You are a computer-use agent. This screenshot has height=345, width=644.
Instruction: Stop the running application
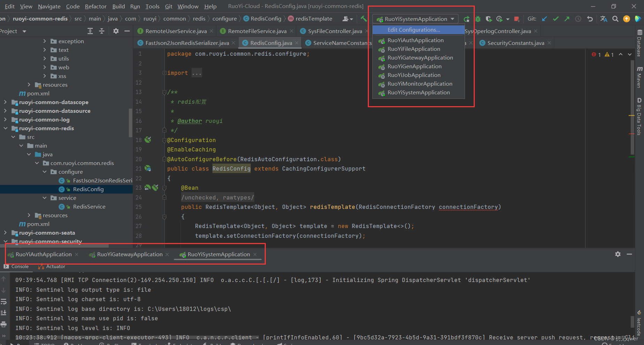click(x=517, y=19)
